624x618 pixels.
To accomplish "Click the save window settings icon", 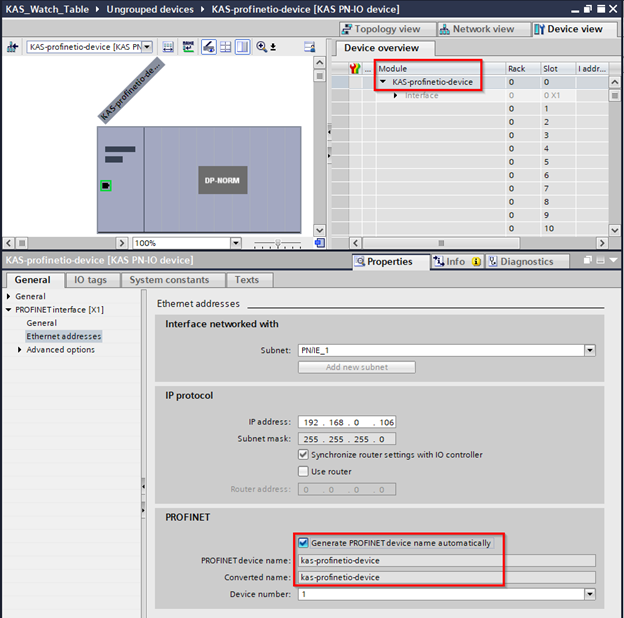I will tap(310, 47).
